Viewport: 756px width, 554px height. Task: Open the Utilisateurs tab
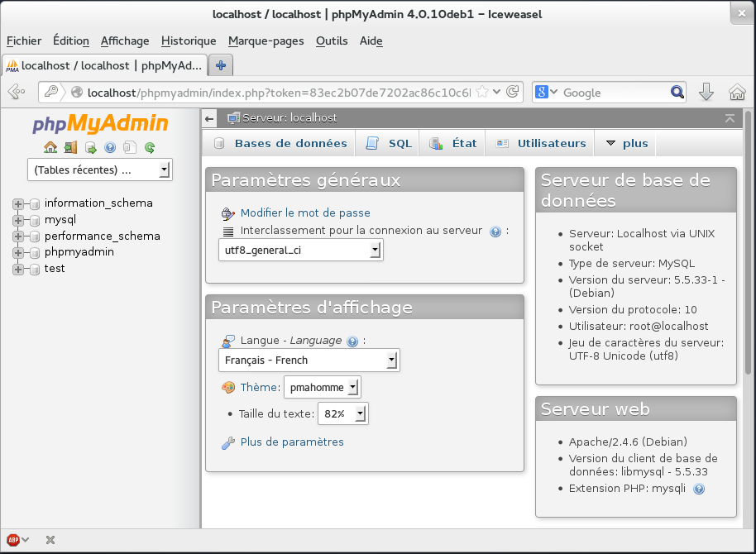click(x=540, y=143)
